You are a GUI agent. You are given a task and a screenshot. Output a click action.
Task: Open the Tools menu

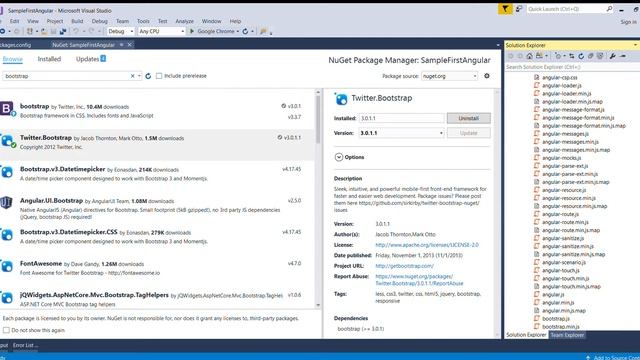(x=143, y=21)
